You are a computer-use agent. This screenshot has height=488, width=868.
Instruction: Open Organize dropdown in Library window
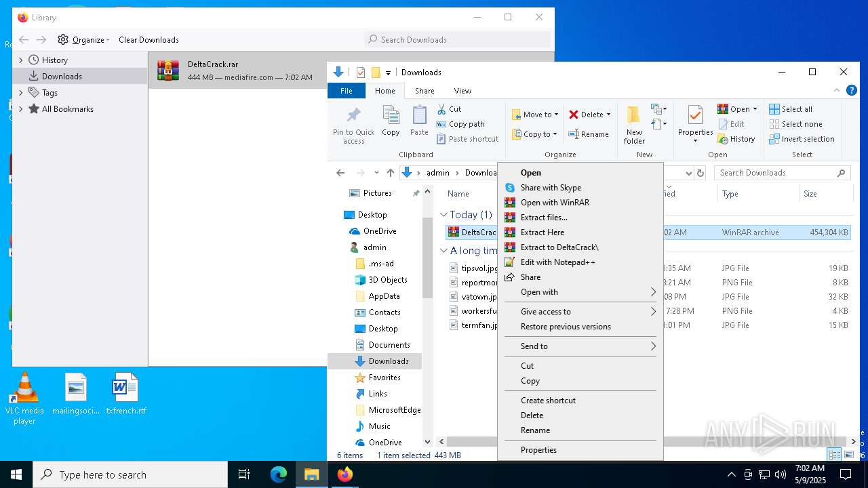click(x=84, y=39)
